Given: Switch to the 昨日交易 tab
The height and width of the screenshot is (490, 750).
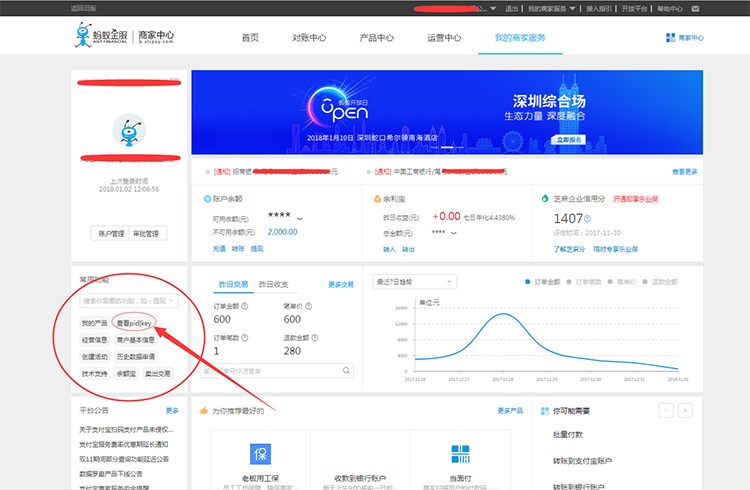Looking at the screenshot, I should tap(233, 284).
